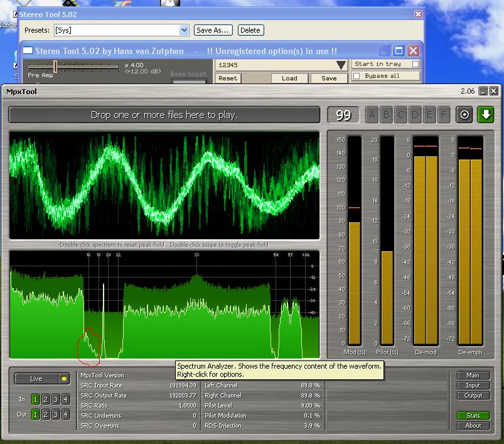Expand the 12345 preset dropdown
This screenshot has width=504, height=444.
pos(341,65)
